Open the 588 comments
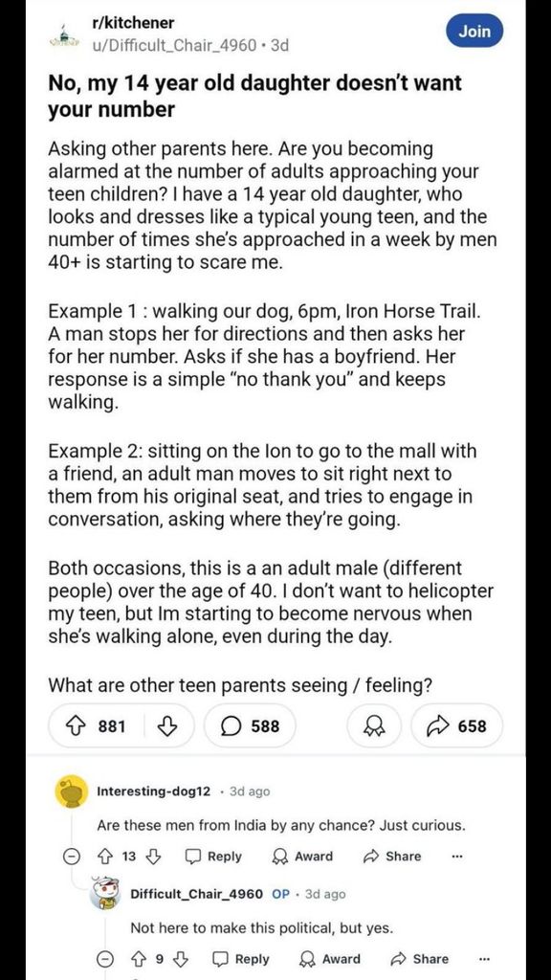This screenshot has height=980, width=551. [250, 725]
